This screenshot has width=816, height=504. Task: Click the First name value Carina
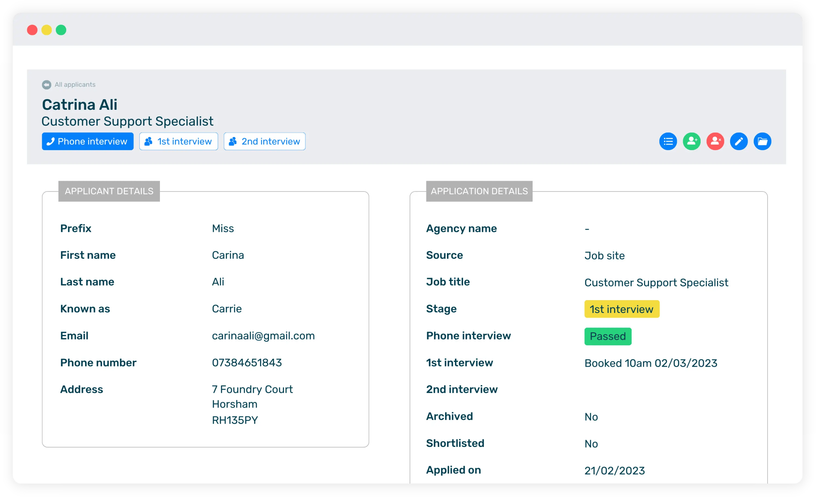tap(228, 255)
